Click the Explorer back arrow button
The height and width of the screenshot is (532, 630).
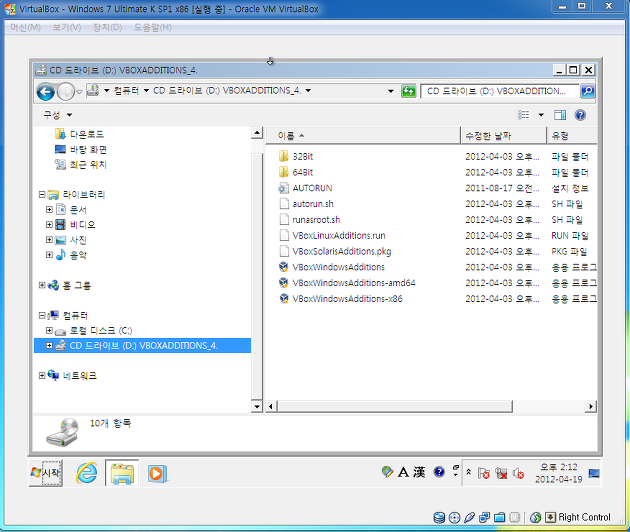click(x=45, y=92)
